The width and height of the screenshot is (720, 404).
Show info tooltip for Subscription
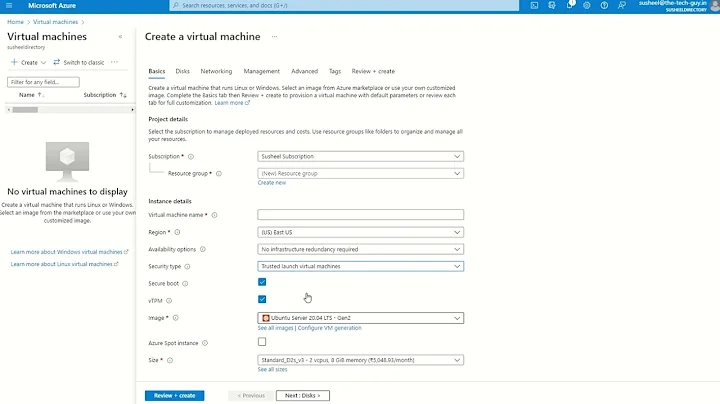pyautogui.click(x=191, y=157)
